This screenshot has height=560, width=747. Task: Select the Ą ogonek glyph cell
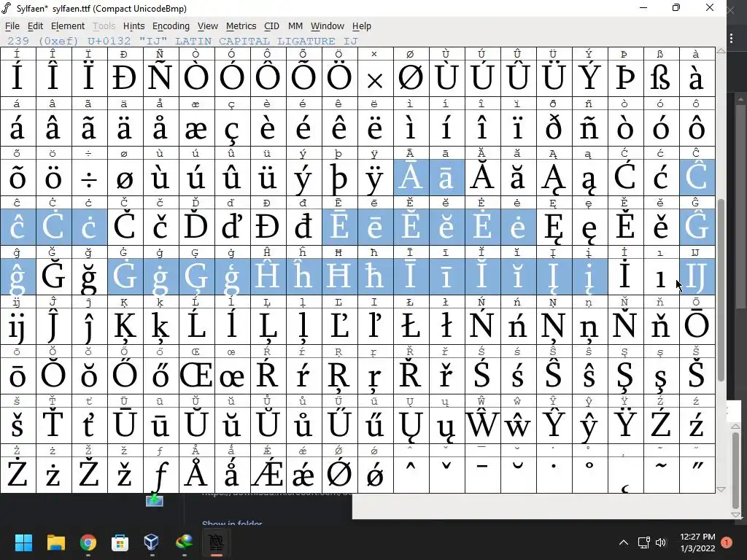click(554, 177)
